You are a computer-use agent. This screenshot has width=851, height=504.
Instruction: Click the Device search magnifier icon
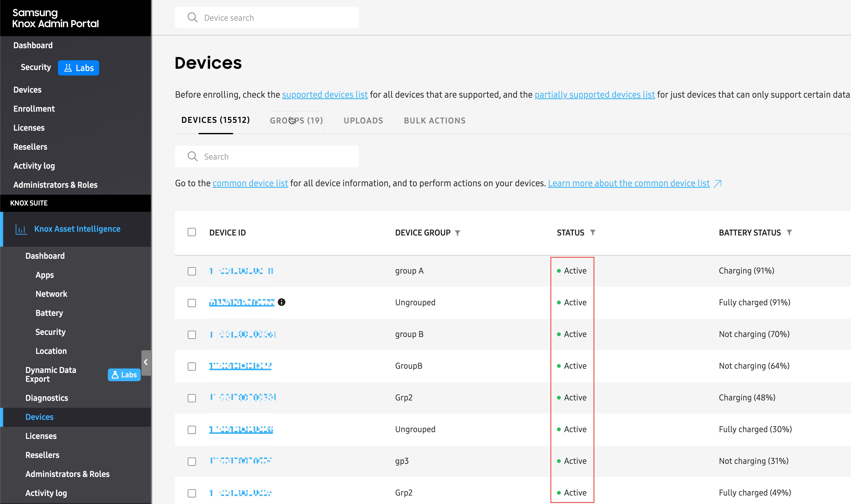[192, 17]
